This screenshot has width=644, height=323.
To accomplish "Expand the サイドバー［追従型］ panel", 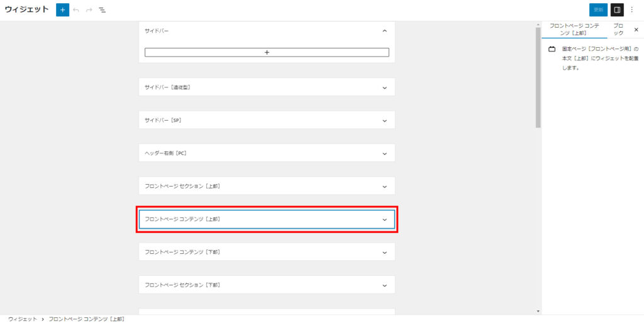I will click(384, 87).
